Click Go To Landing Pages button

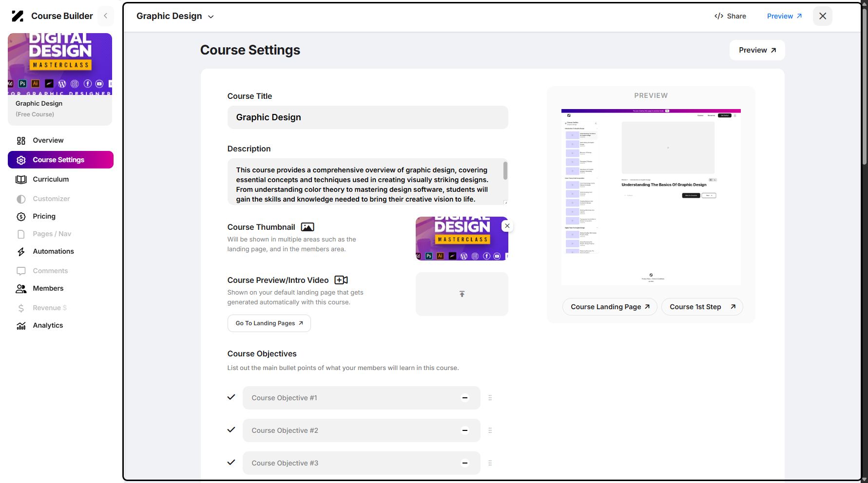(x=269, y=323)
